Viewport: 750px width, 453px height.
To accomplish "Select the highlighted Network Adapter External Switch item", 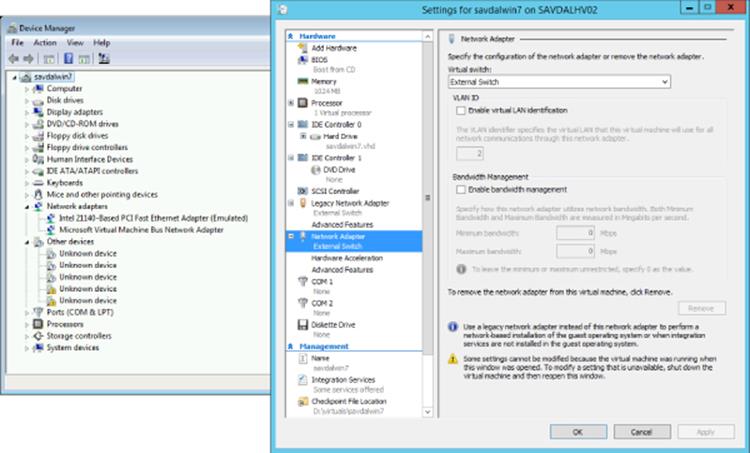I will [354, 241].
